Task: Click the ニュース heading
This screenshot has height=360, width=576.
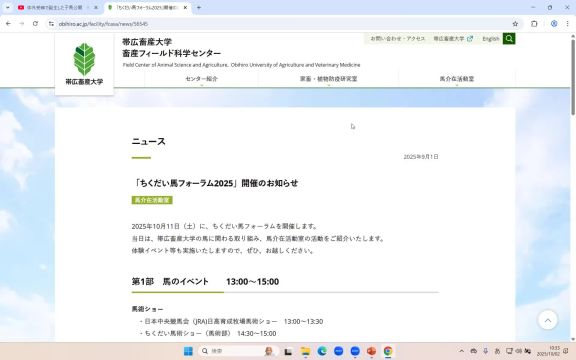Action: 148,141
